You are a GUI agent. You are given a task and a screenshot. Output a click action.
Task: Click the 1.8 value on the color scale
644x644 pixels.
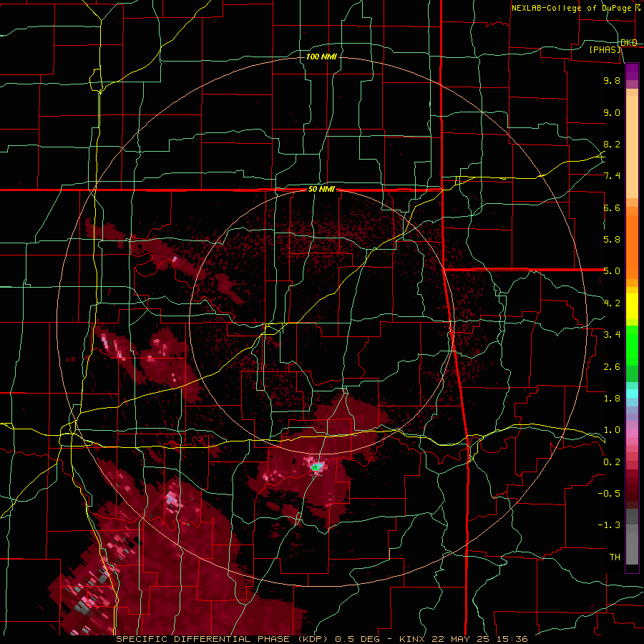pyautogui.click(x=612, y=399)
